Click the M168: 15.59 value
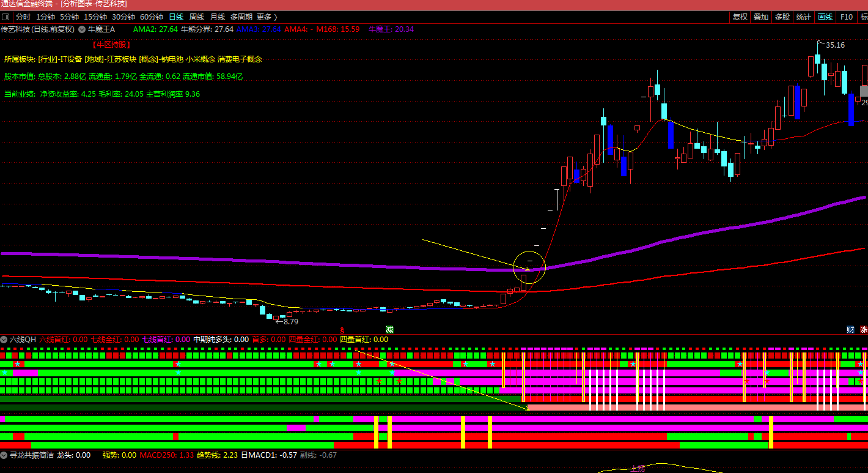 [x=337, y=29]
